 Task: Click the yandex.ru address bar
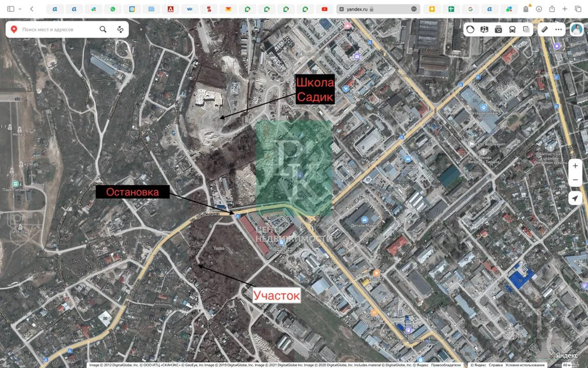[x=378, y=9]
